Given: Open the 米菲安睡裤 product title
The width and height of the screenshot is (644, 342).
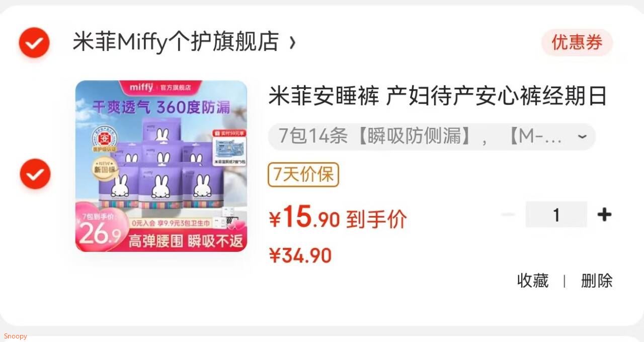Looking at the screenshot, I should point(438,96).
